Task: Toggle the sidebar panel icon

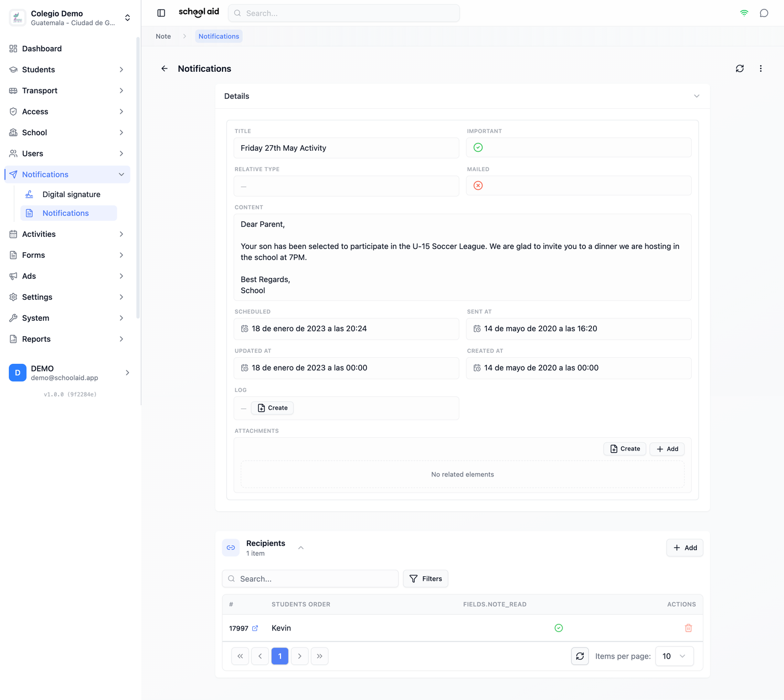Action: click(x=161, y=13)
